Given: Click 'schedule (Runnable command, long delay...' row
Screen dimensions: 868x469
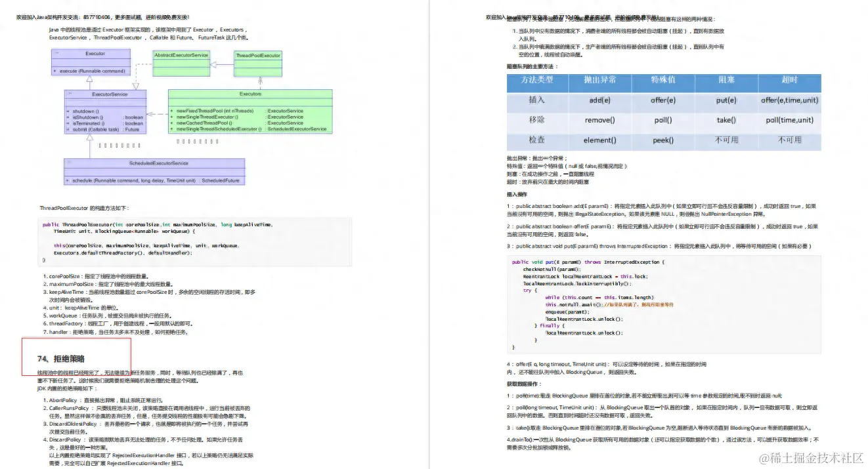Looking at the screenshot, I should (x=154, y=180).
